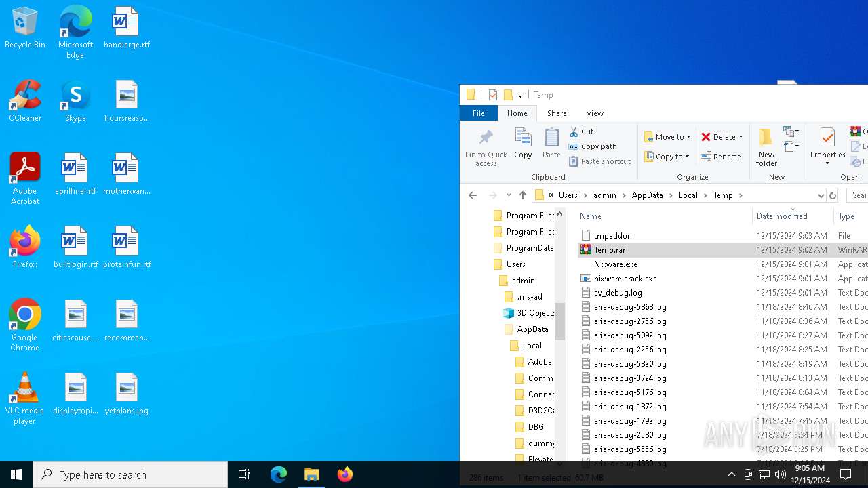
Task: Open the taskbar clock showing 9:05 AM
Action: [810, 474]
